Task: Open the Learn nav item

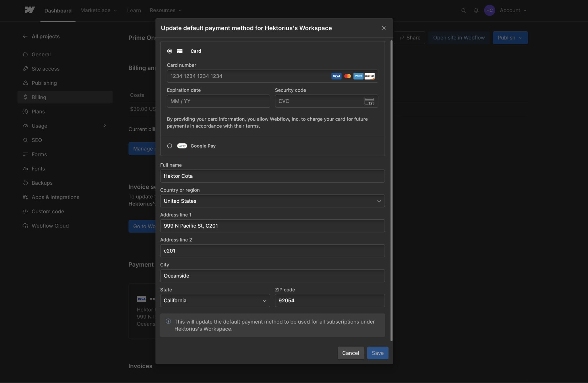Action: (134, 10)
